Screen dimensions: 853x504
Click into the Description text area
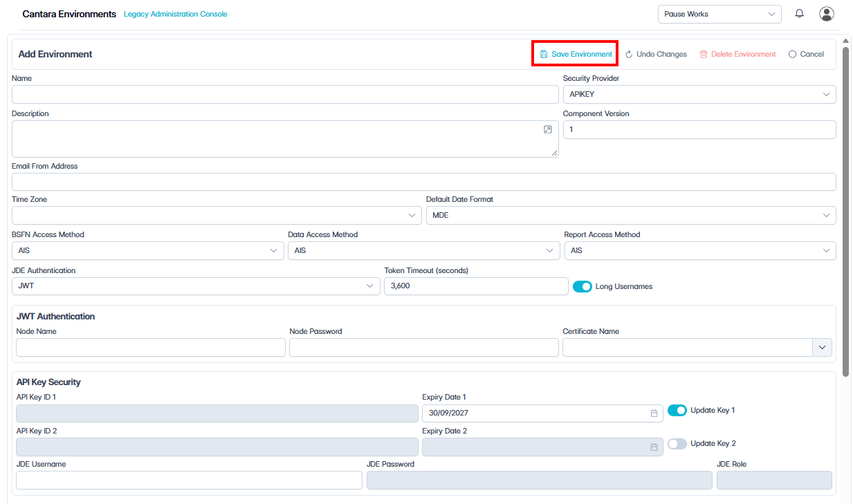285,139
